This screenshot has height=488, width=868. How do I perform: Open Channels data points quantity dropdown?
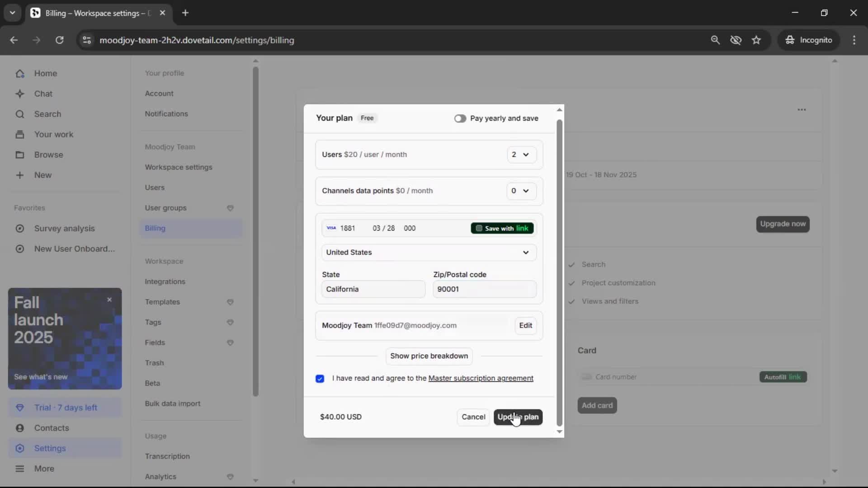point(521,191)
